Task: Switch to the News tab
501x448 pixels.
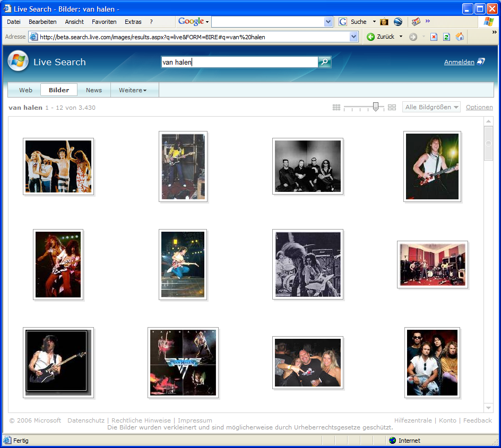Action: [94, 90]
